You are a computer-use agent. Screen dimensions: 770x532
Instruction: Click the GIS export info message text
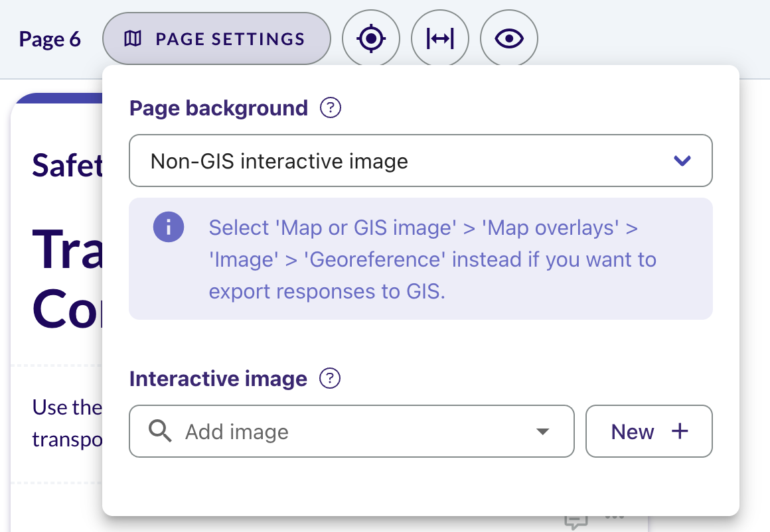[x=433, y=259]
